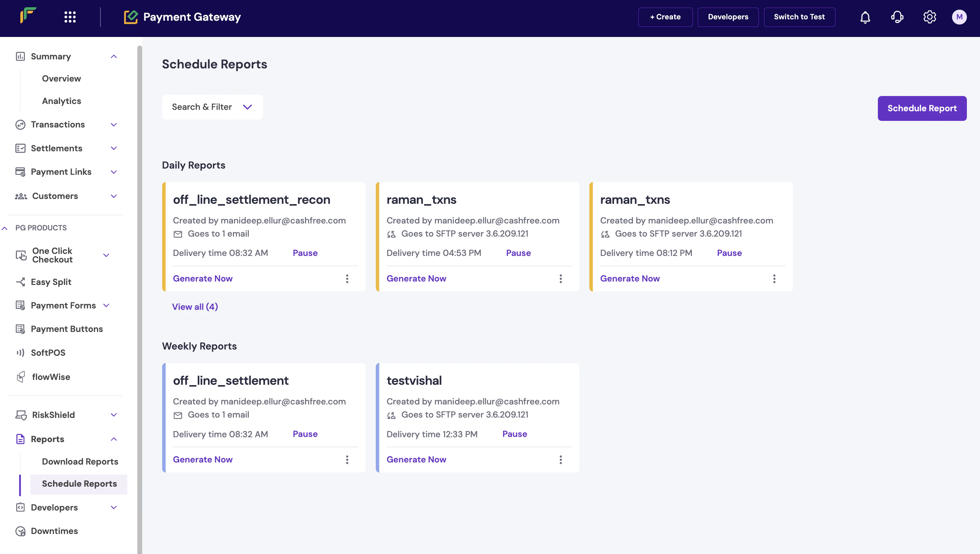Screen dimensions: 980x554
Task: Open the notifications bell icon
Action: click(865, 17)
